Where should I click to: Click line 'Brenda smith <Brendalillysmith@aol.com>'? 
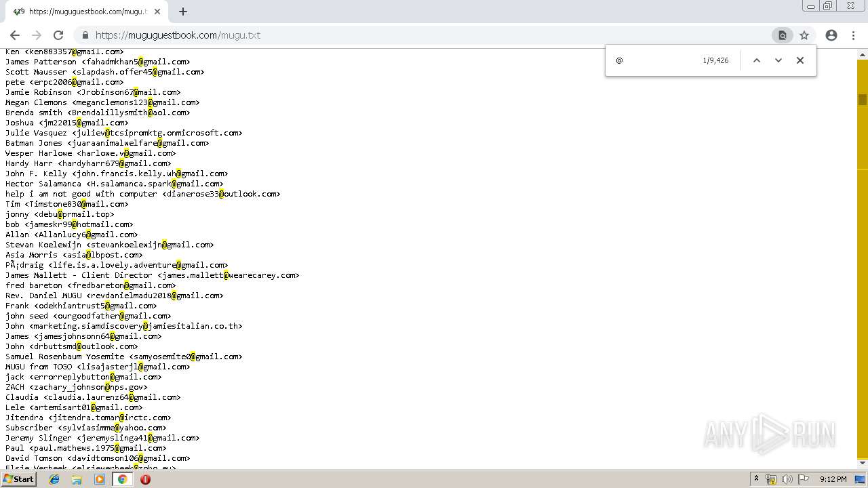98,113
